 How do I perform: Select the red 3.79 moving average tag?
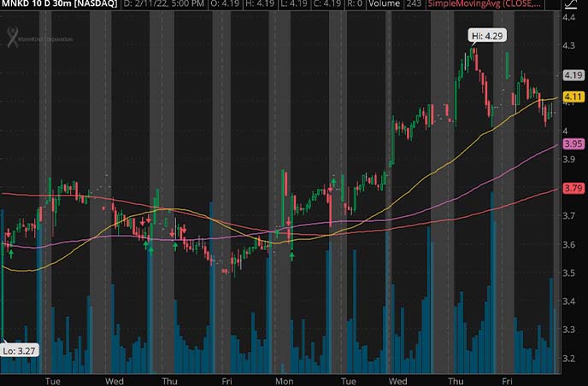pyautogui.click(x=573, y=187)
